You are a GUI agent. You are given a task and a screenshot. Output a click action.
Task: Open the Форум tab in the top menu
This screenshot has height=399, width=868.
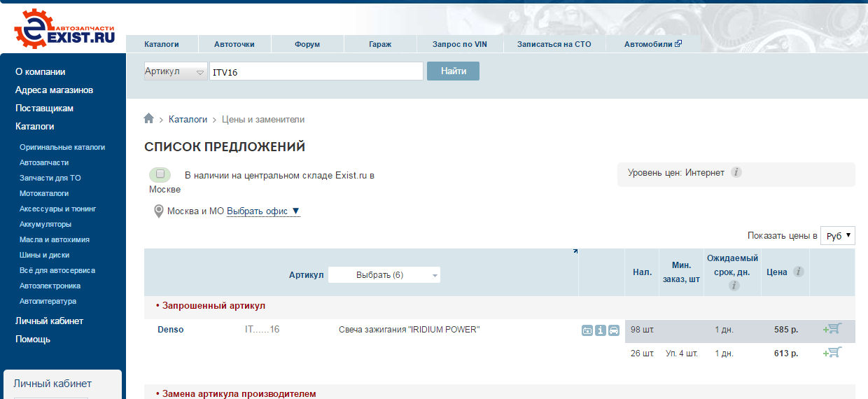click(x=307, y=44)
